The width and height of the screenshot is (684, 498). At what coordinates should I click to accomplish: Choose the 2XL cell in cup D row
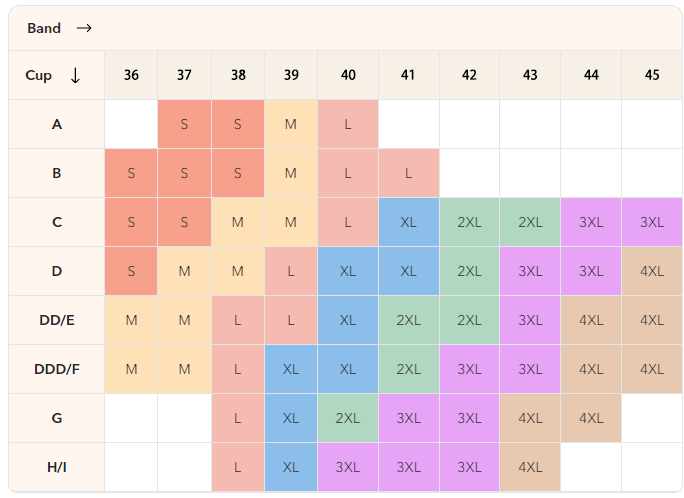click(x=469, y=271)
